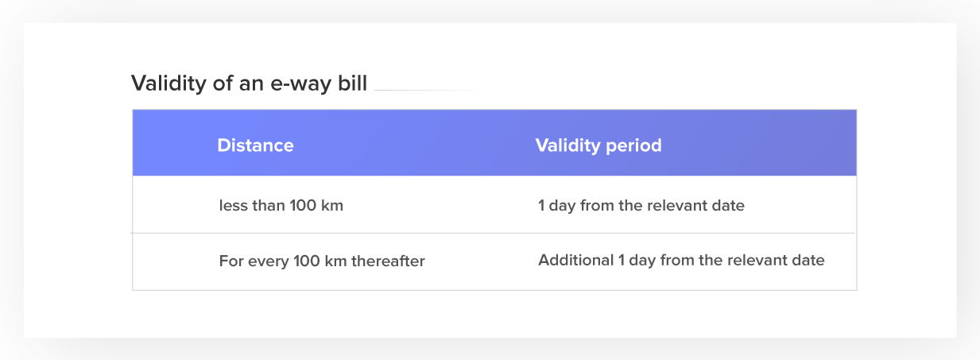Click the word 'less' in first row

230,206
